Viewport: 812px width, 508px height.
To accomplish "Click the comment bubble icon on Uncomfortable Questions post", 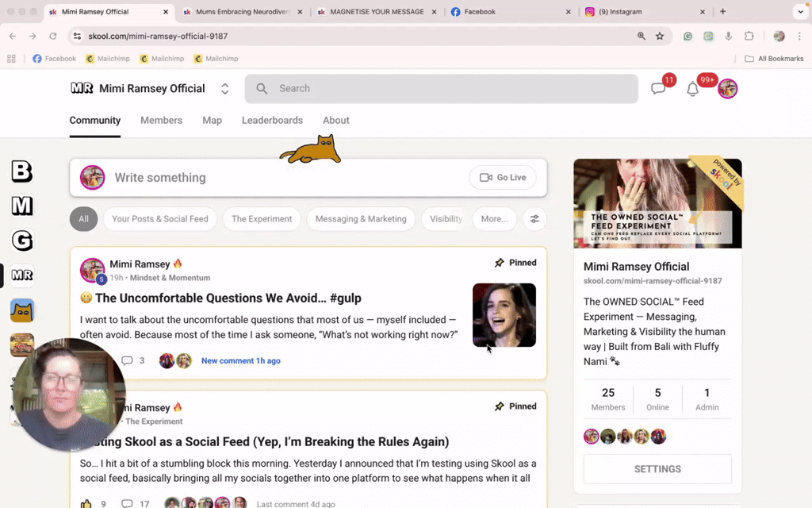I will pyautogui.click(x=127, y=360).
